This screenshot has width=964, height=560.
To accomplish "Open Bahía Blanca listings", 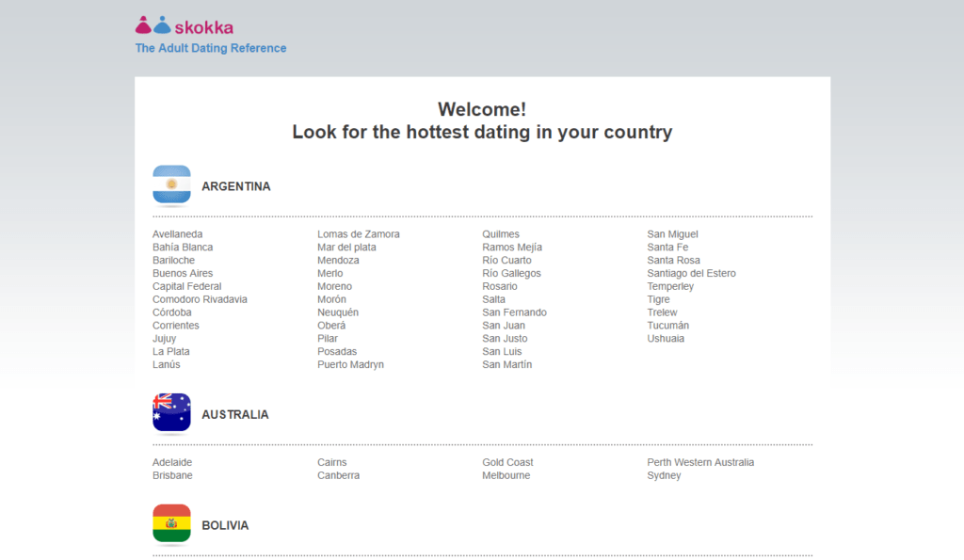I will (x=183, y=248).
